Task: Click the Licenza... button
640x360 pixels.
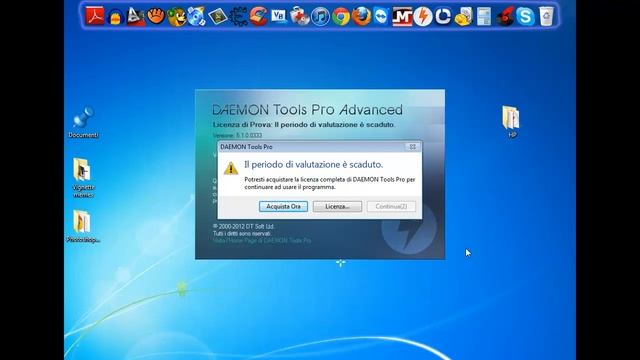Action: [337, 207]
